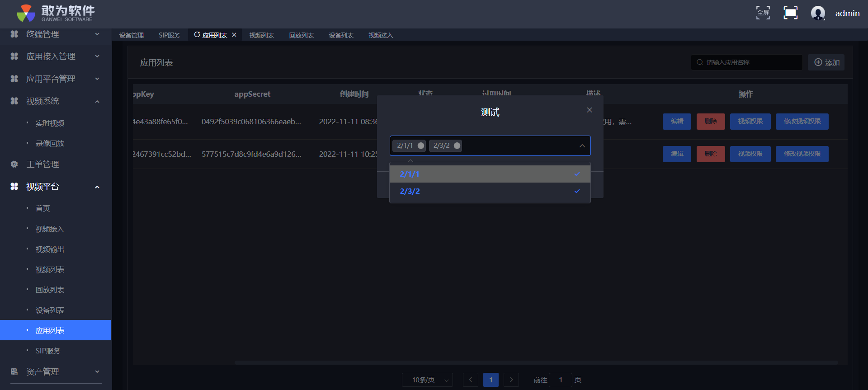The width and height of the screenshot is (868, 390).
Task: Click the screen maximize icon beside admin avatar
Action: click(x=790, y=13)
